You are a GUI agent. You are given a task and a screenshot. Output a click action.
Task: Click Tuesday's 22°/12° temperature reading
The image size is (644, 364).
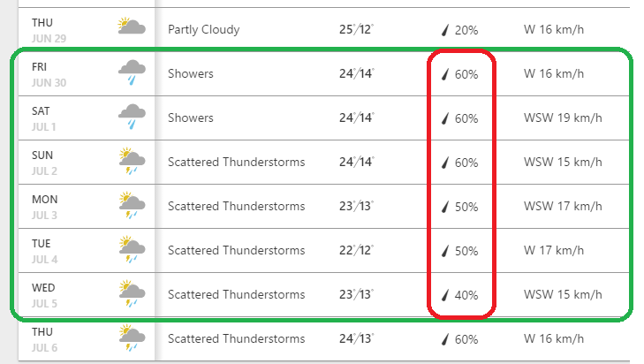pyautogui.click(x=356, y=250)
